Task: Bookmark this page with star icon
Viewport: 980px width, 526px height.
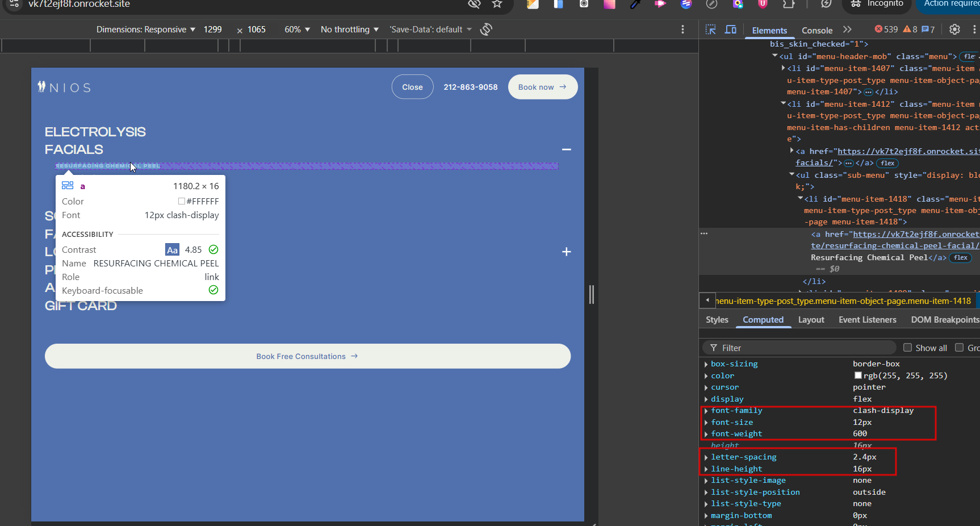Action: [497, 4]
